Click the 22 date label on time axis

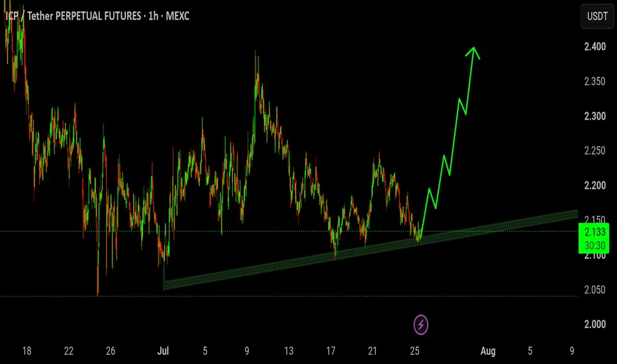click(x=68, y=351)
